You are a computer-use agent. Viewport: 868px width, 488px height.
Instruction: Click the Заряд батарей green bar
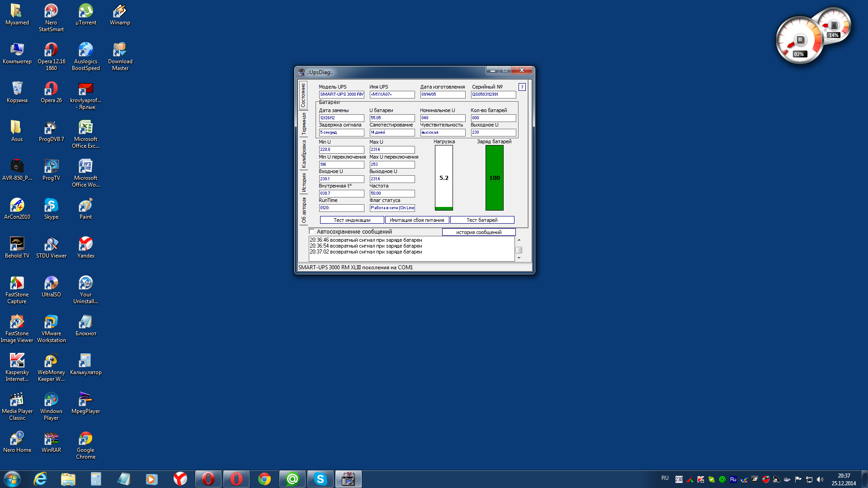(x=494, y=178)
